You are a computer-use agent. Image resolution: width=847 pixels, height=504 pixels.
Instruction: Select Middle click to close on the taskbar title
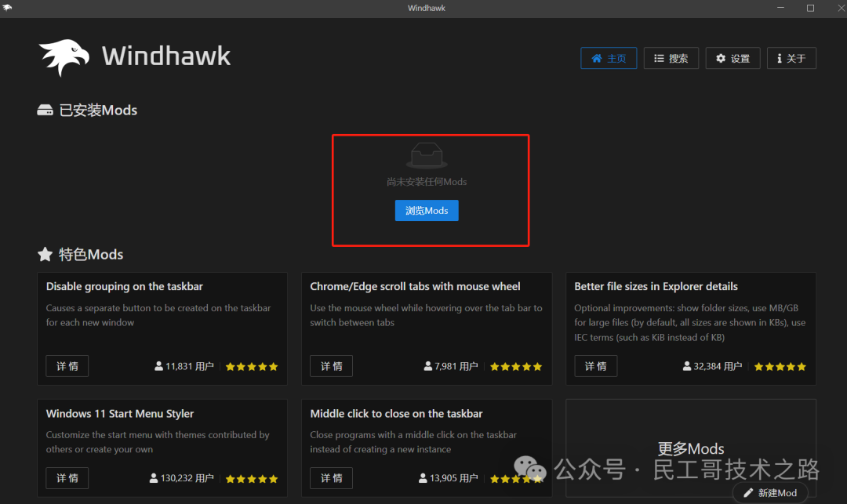point(396,414)
